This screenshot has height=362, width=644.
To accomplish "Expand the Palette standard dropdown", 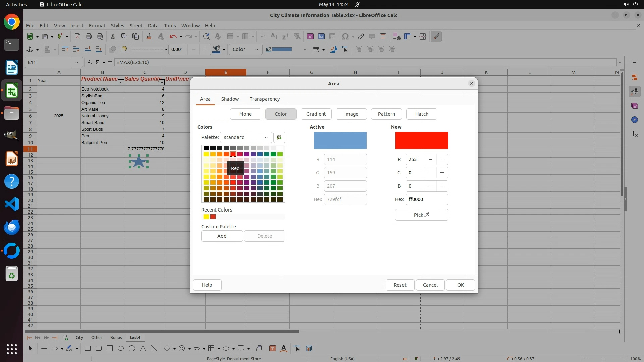I will pyautogui.click(x=246, y=137).
